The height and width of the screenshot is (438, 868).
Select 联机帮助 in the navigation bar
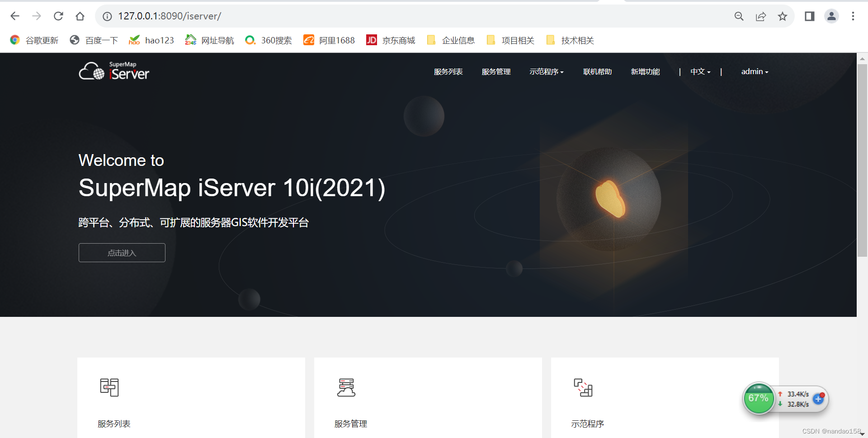coord(597,71)
